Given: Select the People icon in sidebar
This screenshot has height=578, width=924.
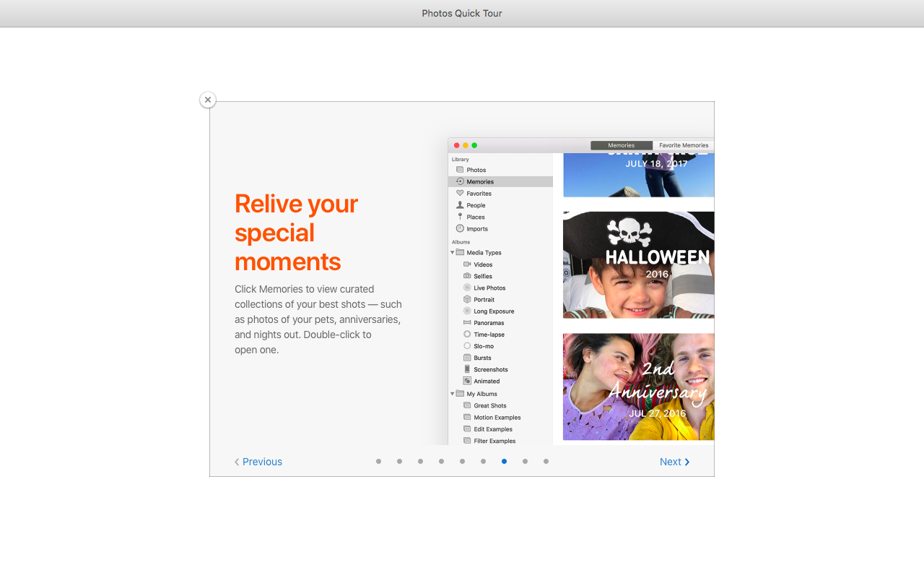Looking at the screenshot, I should [460, 205].
